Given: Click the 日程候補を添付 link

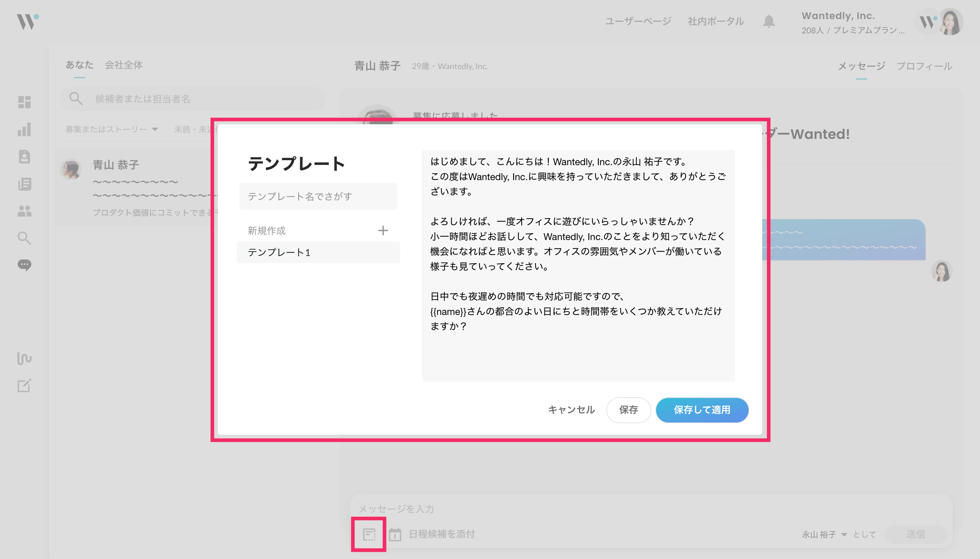Looking at the screenshot, I should (442, 534).
